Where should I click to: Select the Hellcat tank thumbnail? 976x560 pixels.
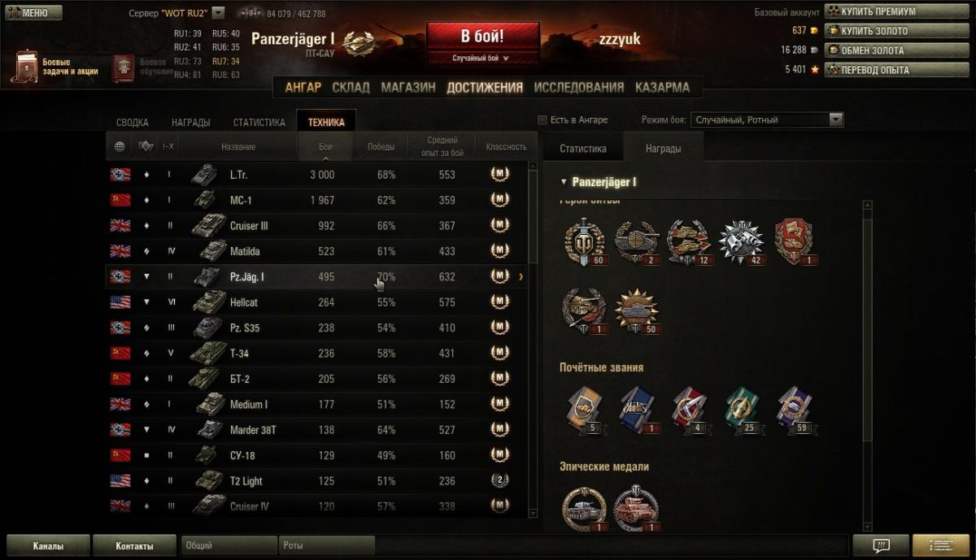point(209,302)
